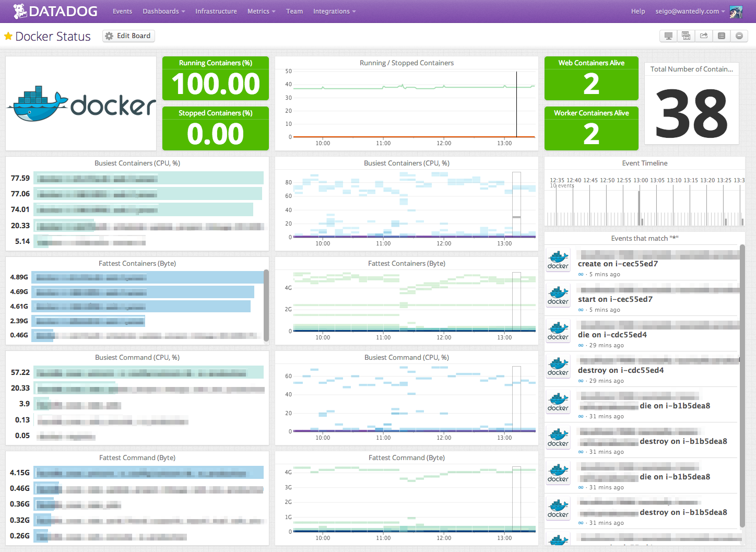Screen dimensions: 756x552
Task: Select the Events menu item
Action: point(122,11)
